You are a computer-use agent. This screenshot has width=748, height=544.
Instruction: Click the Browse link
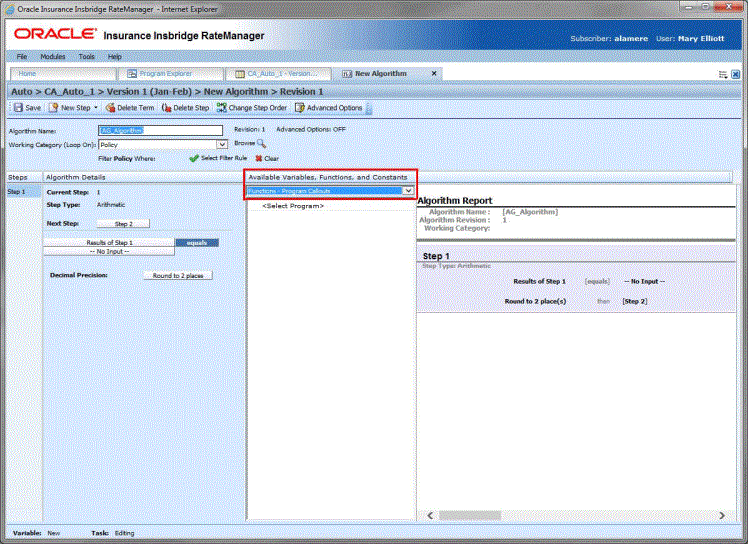click(244, 143)
